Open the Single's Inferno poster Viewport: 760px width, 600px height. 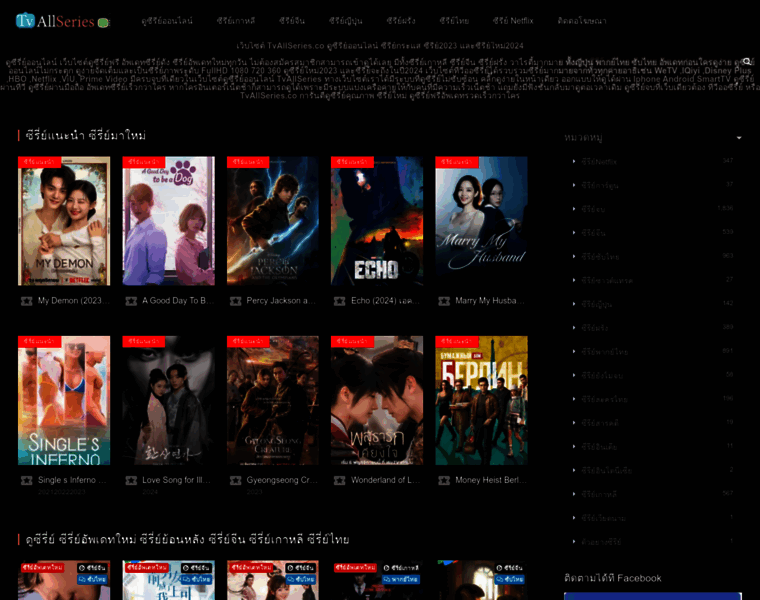(x=64, y=400)
